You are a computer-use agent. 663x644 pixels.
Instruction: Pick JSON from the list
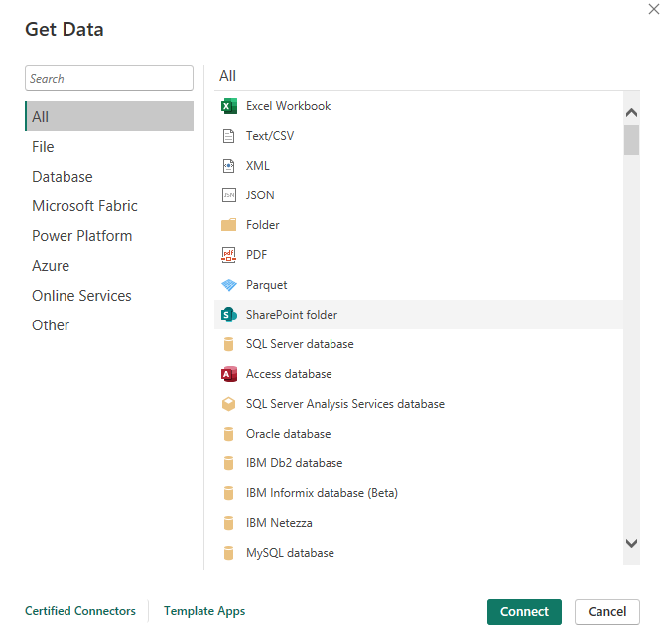pos(260,195)
